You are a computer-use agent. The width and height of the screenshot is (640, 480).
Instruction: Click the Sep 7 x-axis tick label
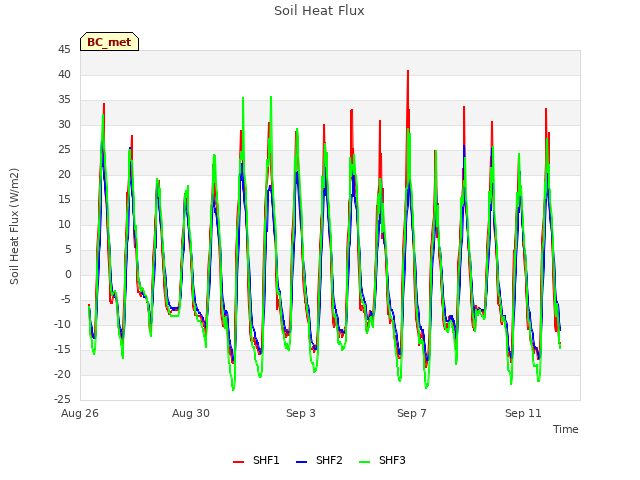(x=412, y=413)
